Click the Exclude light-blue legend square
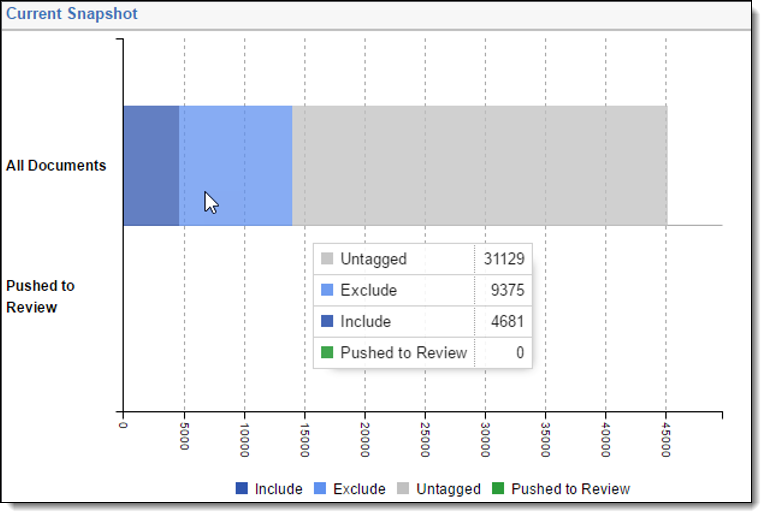 320,489
